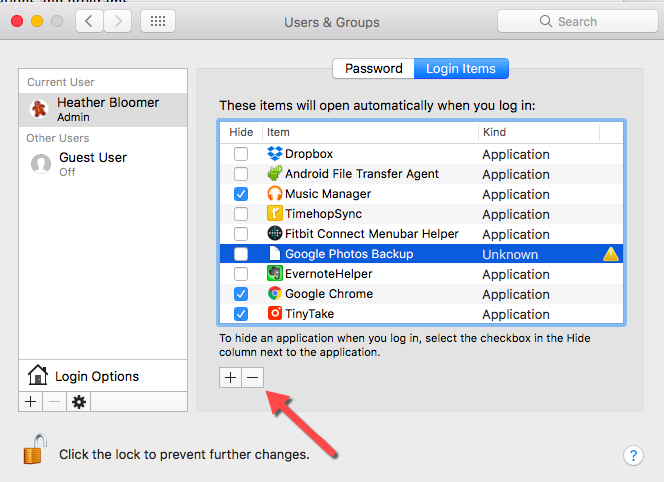Viewport: 664px width, 482px height.
Task: Click the EvernoteHelper elephant icon
Action: [x=275, y=273]
